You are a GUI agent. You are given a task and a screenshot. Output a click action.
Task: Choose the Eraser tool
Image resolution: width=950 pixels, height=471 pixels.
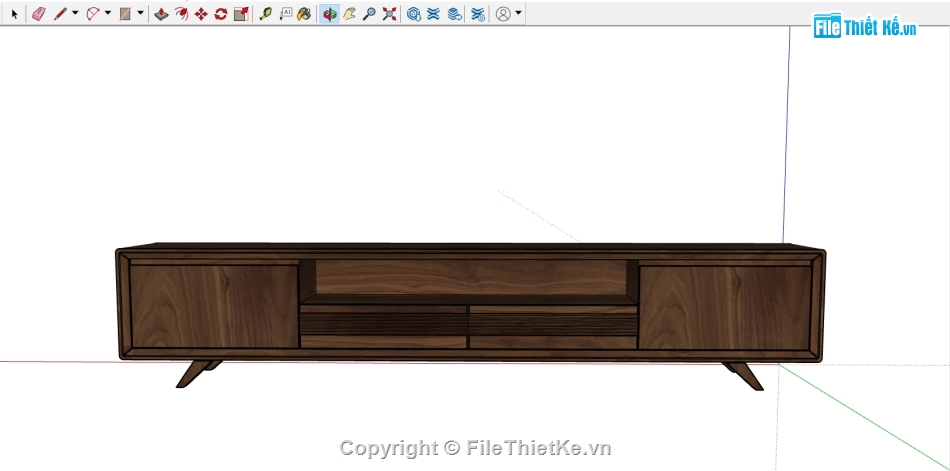coord(38,14)
